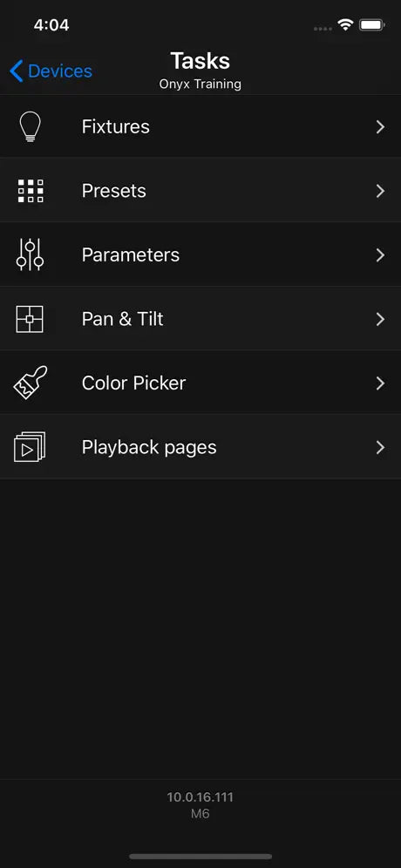Tap the Fixtures light bulb icon

click(x=30, y=126)
